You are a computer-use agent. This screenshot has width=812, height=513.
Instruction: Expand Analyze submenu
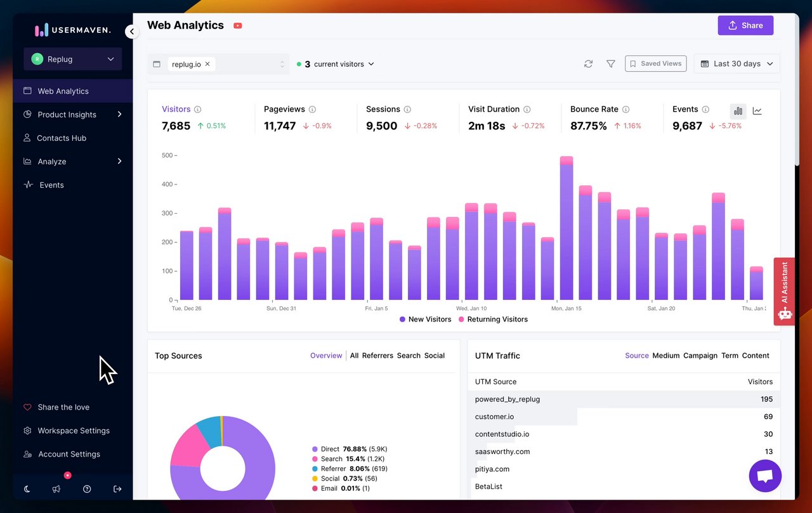click(x=120, y=161)
